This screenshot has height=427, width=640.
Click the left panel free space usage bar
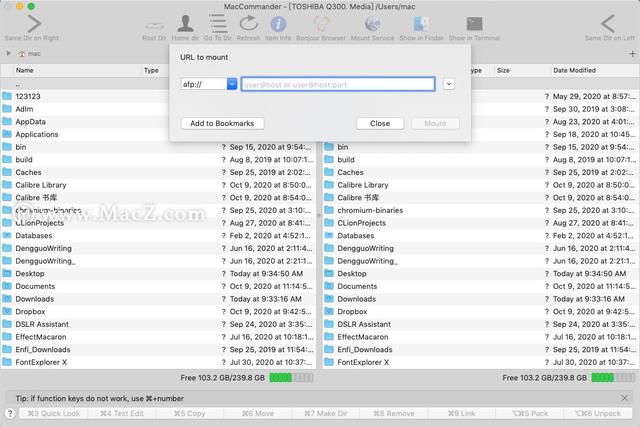click(x=291, y=378)
